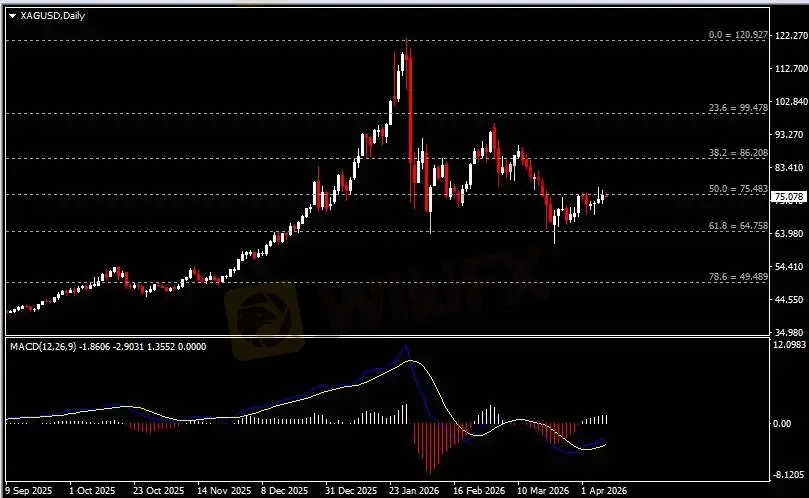Click the 122.270 price axis value
Screen dimensions: 809x498
click(x=791, y=35)
